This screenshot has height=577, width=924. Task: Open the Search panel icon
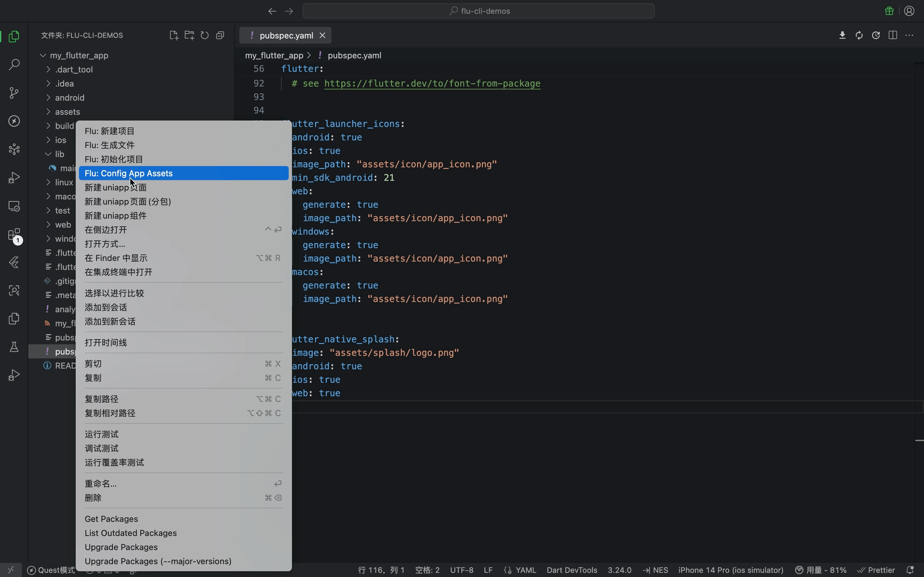pyautogui.click(x=14, y=65)
